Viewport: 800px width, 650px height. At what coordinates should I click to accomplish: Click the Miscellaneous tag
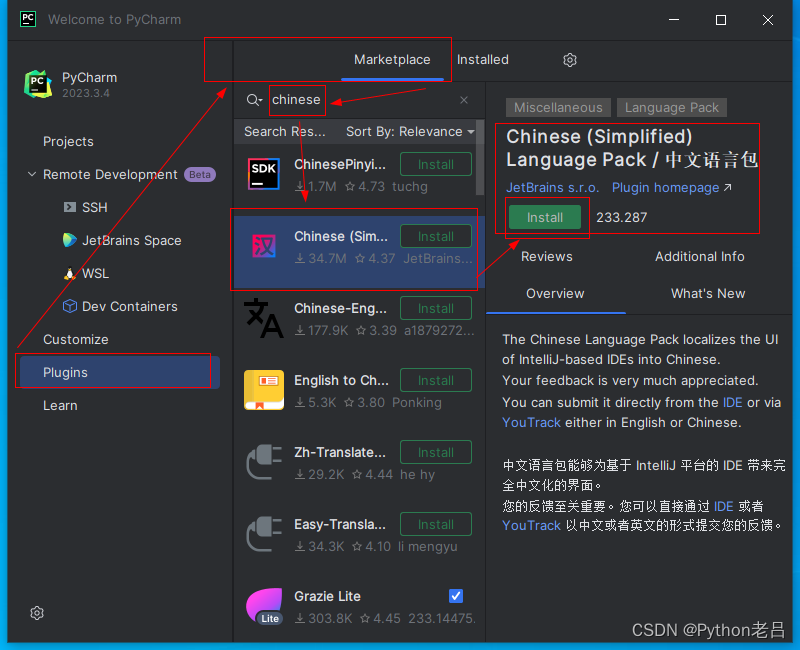(x=558, y=108)
